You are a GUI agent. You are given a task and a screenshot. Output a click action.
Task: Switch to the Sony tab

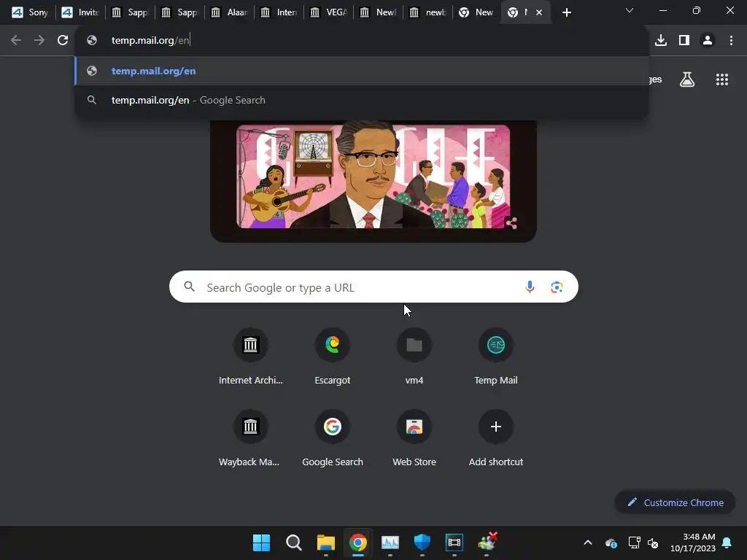coord(29,12)
